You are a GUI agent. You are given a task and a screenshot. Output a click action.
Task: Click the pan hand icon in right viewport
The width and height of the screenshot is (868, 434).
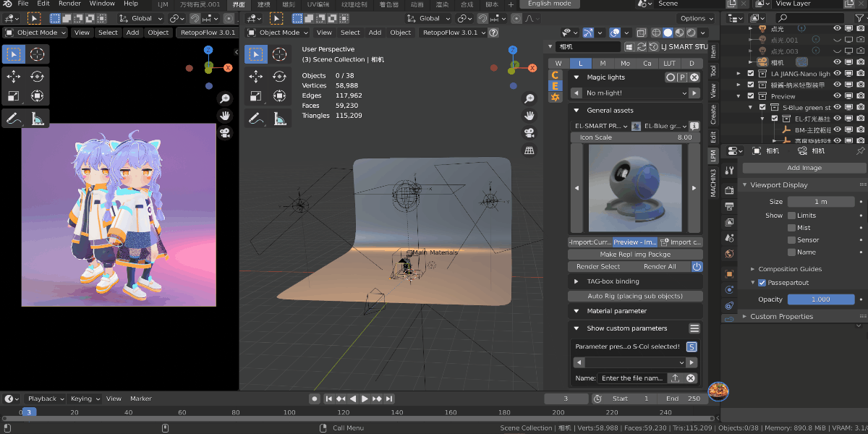(x=529, y=116)
